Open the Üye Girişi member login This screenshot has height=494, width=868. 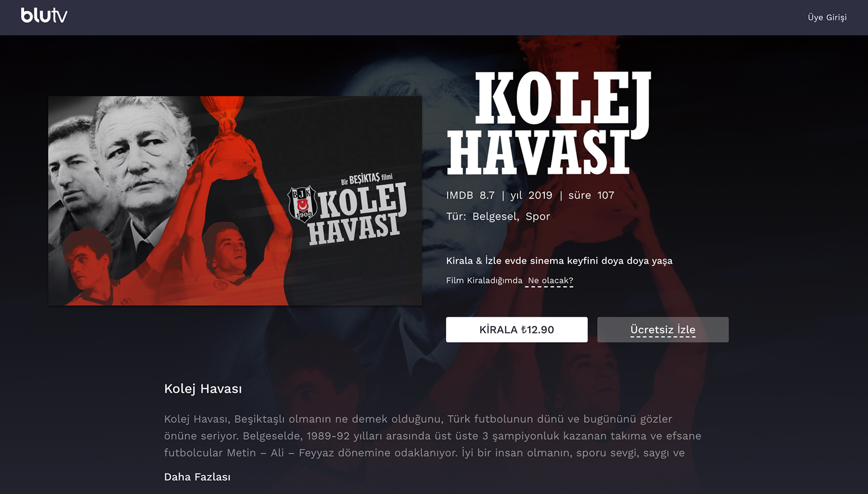click(827, 17)
